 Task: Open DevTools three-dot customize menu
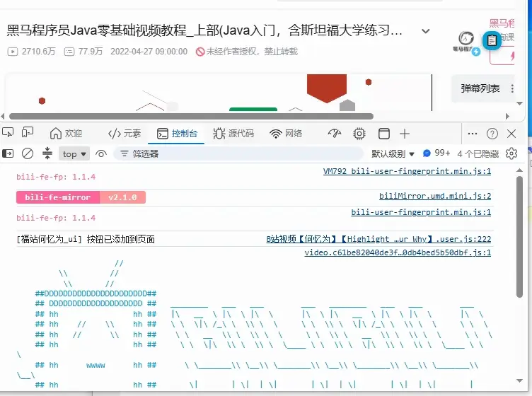point(473,134)
